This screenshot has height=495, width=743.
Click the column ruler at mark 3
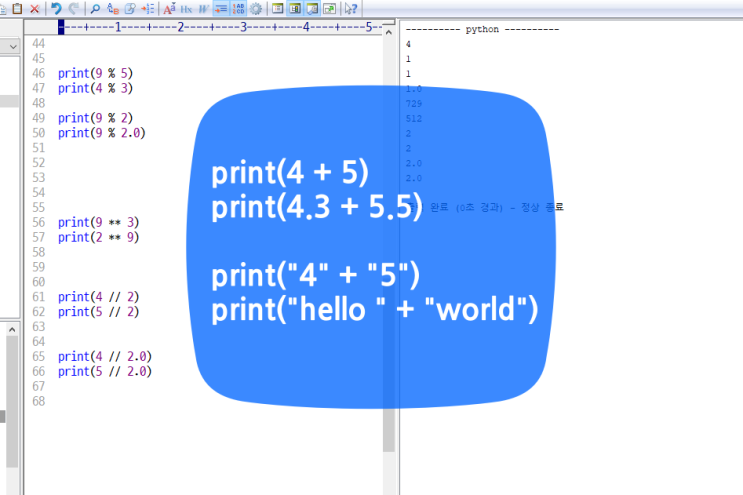pyautogui.click(x=243, y=27)
